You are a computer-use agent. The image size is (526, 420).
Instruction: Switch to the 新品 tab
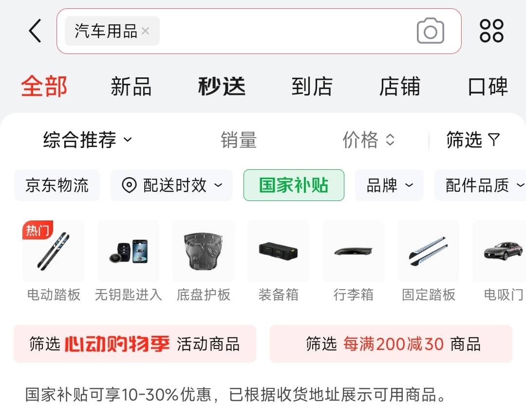click(131, 86)
